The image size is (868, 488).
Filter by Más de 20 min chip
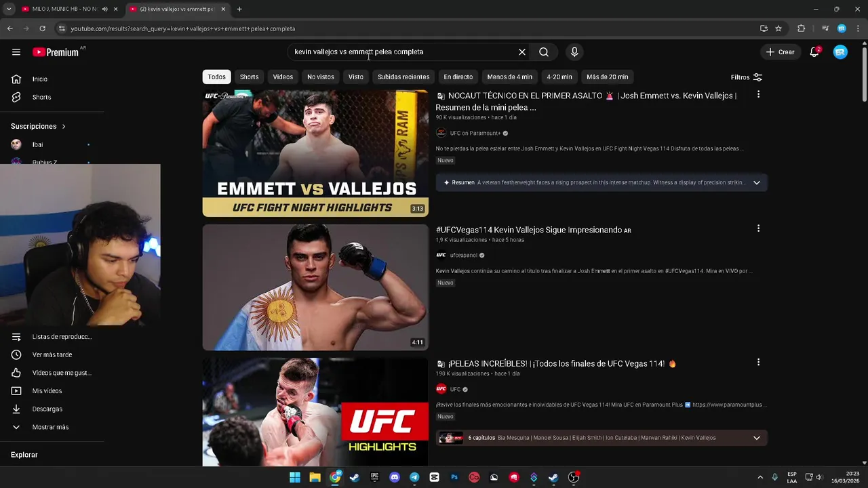pos(608,77)
